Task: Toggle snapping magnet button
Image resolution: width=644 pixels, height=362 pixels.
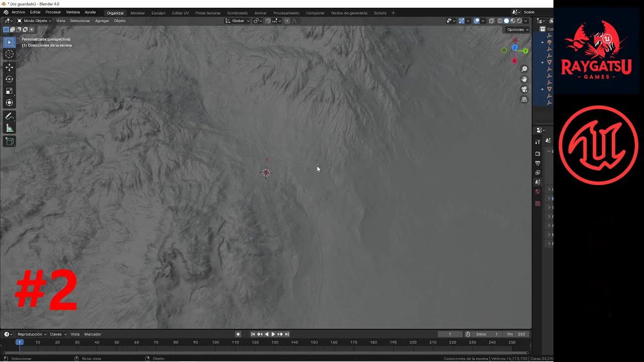Action: coord(268,21)
